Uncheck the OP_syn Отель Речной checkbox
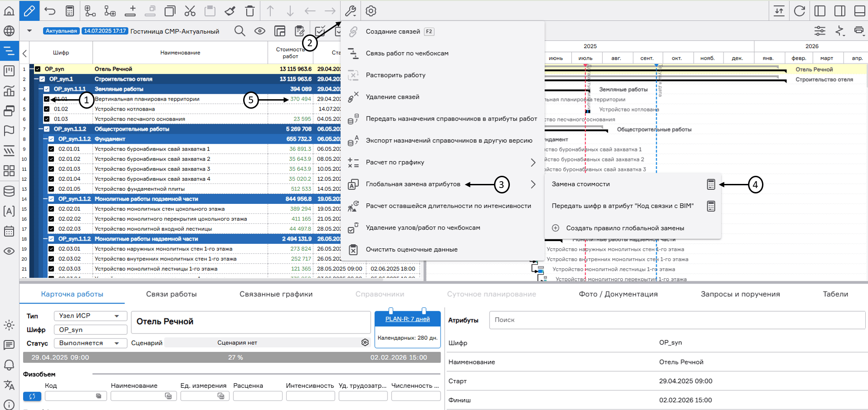 38,69
